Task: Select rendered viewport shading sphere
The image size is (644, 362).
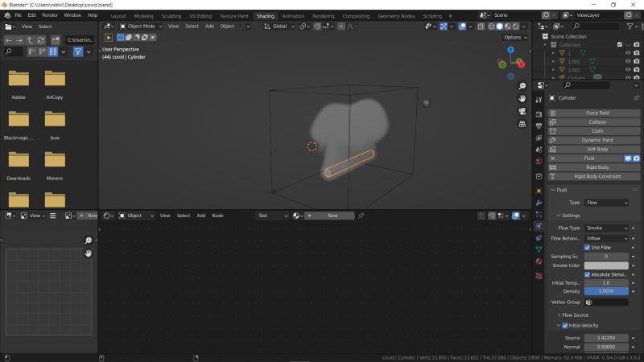Action: click(516, 27)
